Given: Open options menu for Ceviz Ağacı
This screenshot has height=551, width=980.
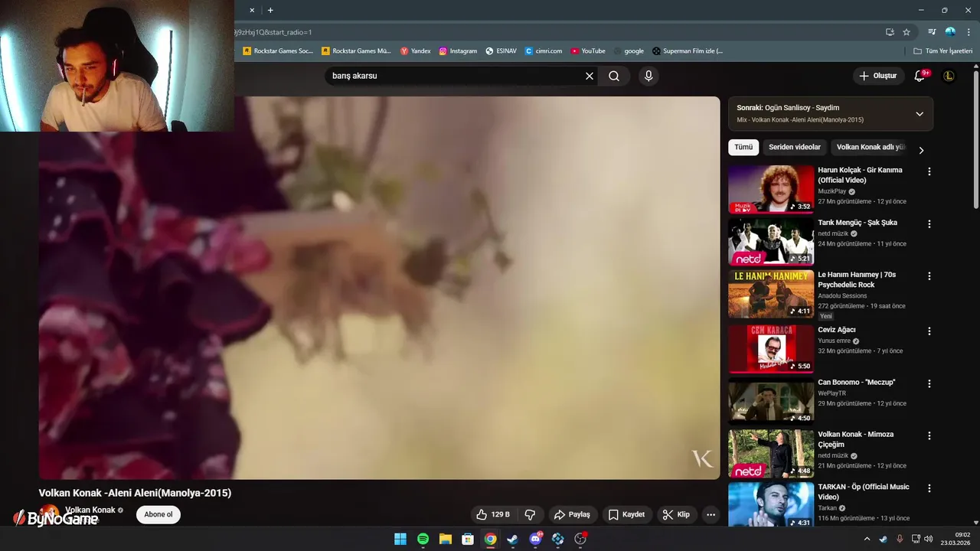Looking at the screenshot, I should click(x=929, y=331).
